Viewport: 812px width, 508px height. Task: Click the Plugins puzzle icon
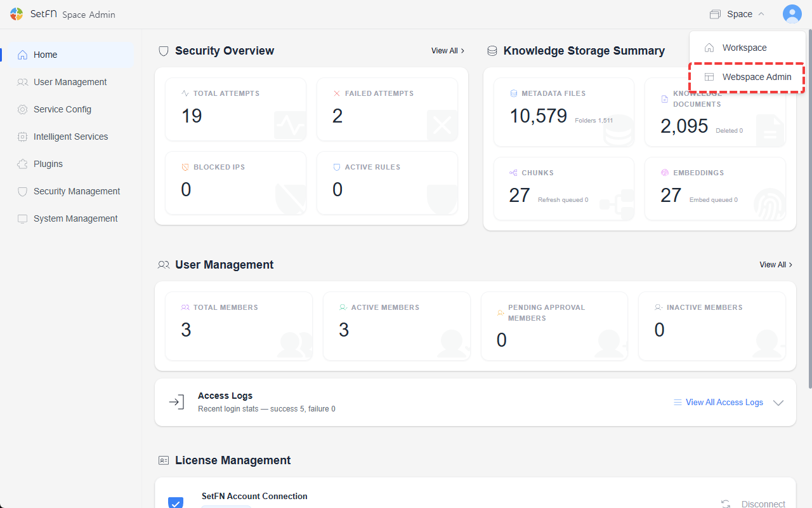pos(23,164)
